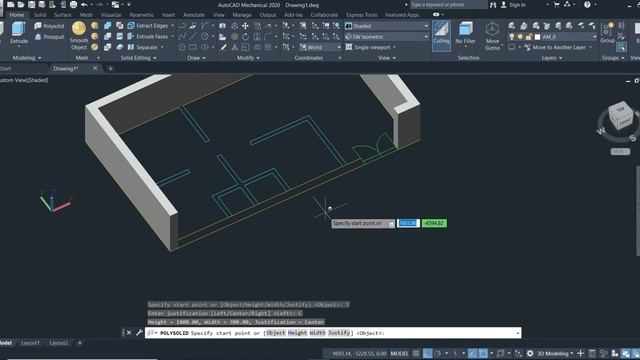Viewport: 640px width, 360px height.
Task: Open the Visualize ribbon tab
Action: tap(111, 15)
